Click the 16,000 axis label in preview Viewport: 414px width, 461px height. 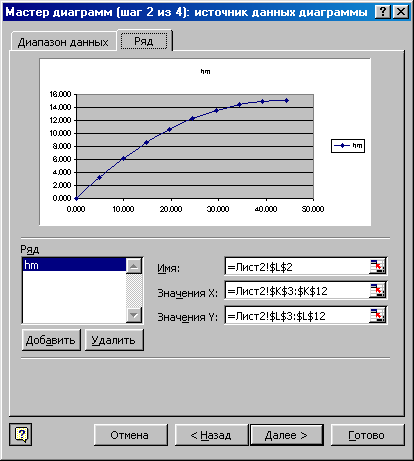tap(60, 94)
